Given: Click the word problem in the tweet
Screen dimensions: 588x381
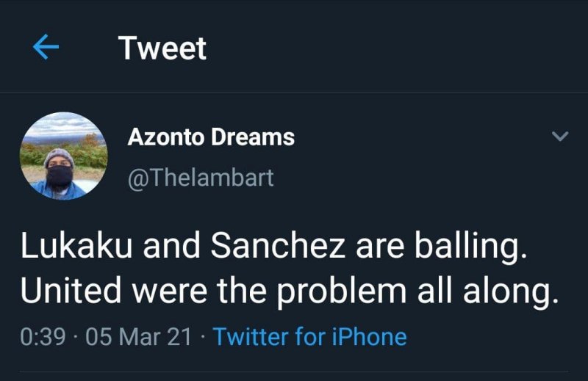Looking at the screenshot, I should [345, 292].
